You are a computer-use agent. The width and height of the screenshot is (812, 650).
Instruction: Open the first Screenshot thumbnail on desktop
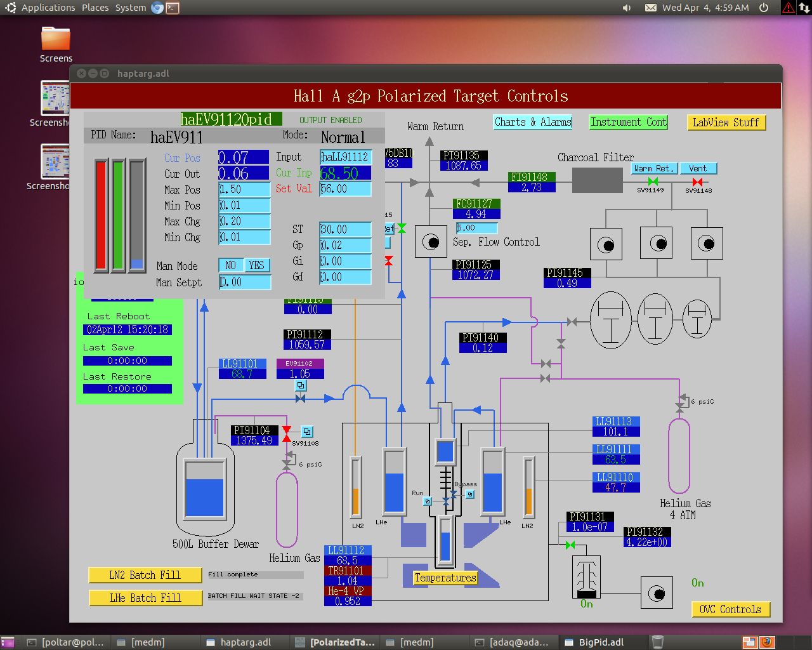click(x=56, y=98)
